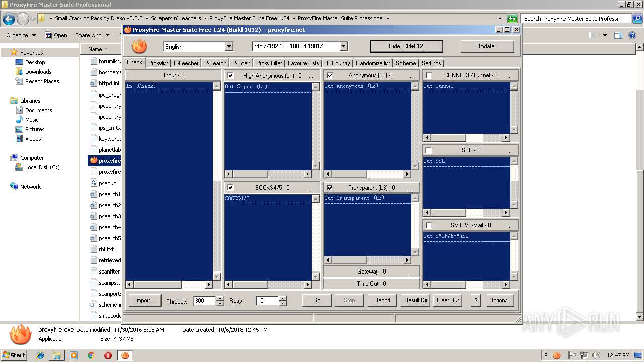
Task: Click ProxyFire flame taskbar button
Action: pos(125,355)
